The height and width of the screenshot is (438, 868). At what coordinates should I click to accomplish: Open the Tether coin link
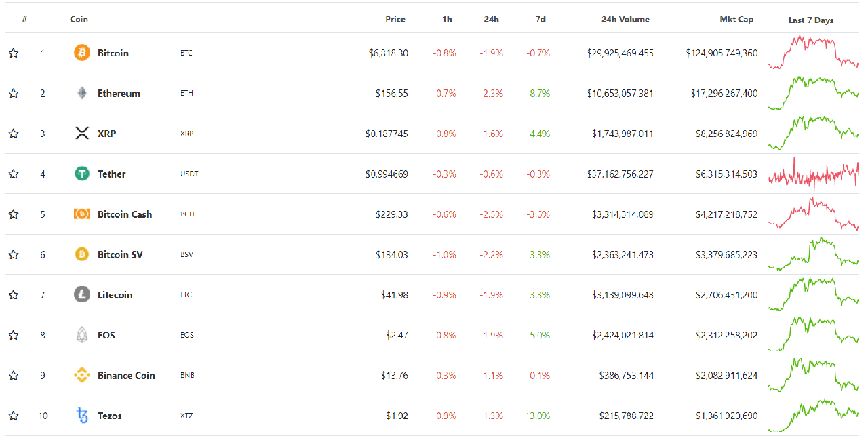pos(112,174)
